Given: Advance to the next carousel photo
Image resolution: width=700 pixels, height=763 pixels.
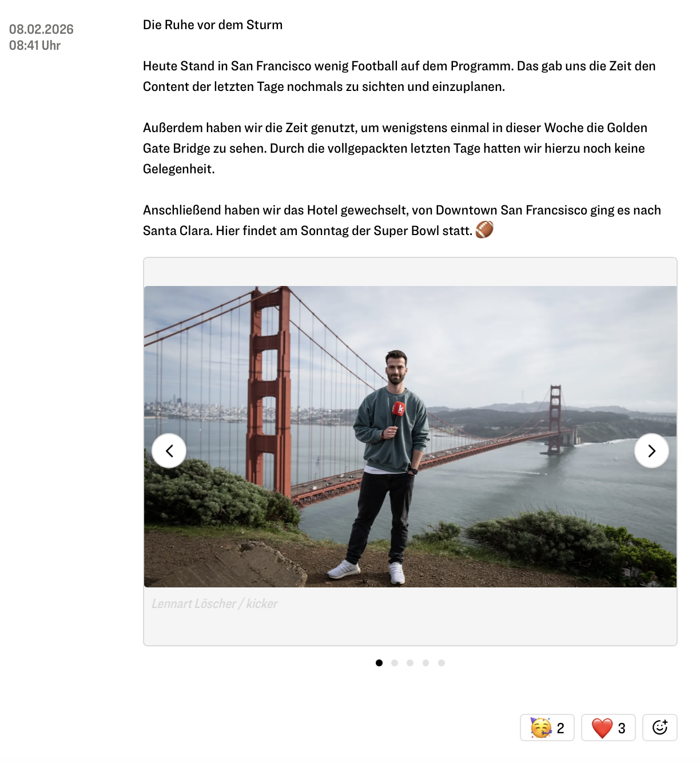Looking at the screenshot, I should (x=651, y=451).
